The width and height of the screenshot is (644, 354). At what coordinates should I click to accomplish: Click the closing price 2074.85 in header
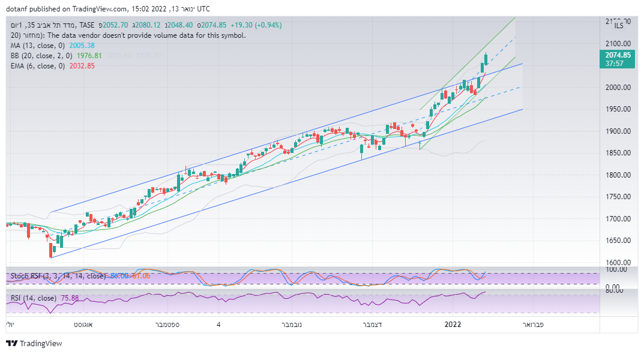[214, 25]
